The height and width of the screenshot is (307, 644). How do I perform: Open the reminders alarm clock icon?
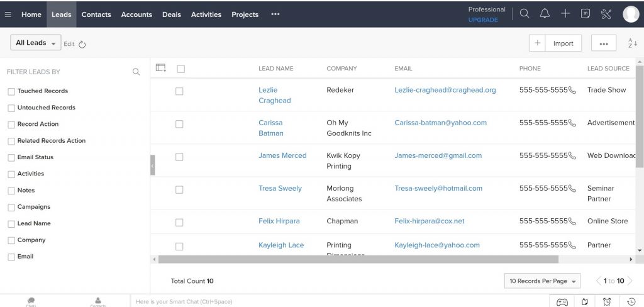pyautogui.click(x=607, y=302)
